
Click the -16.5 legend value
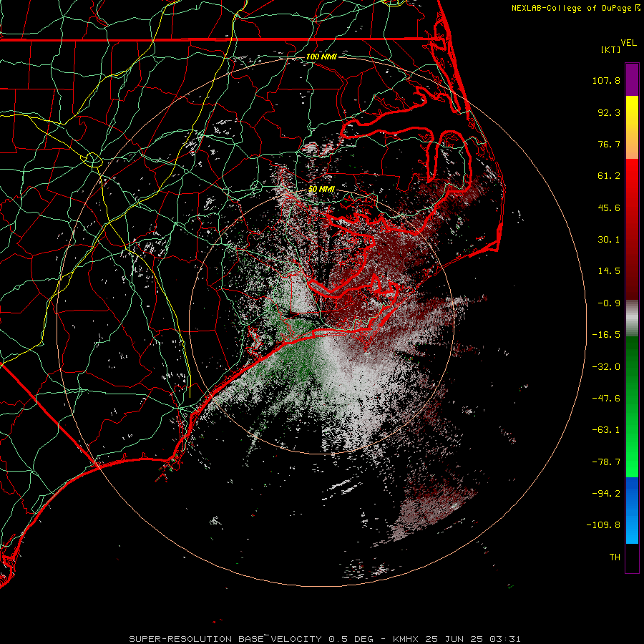click(x=606, y=335)
